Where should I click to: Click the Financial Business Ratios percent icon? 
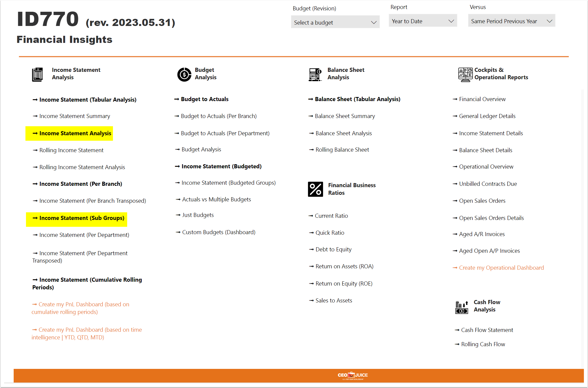point(315,189)
